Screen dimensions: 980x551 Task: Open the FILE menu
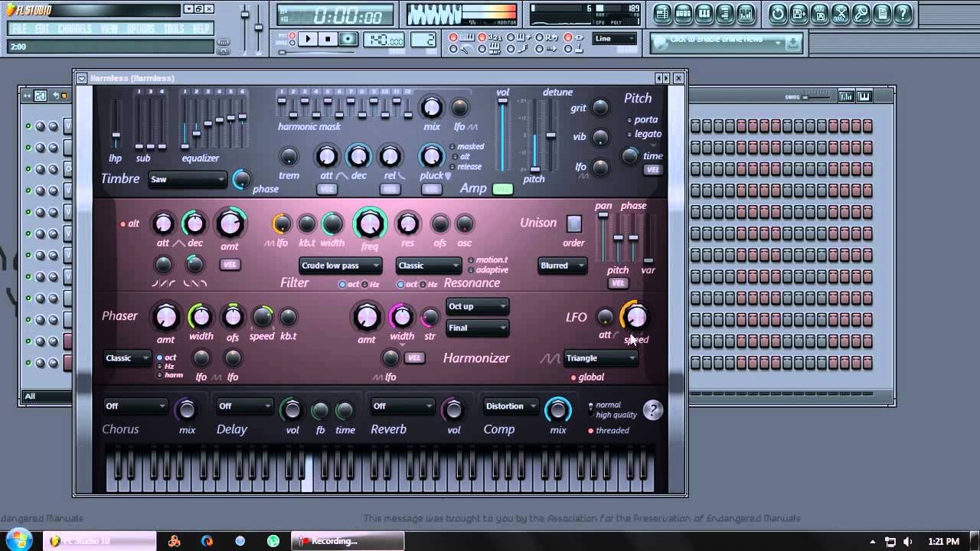(19, 29)
